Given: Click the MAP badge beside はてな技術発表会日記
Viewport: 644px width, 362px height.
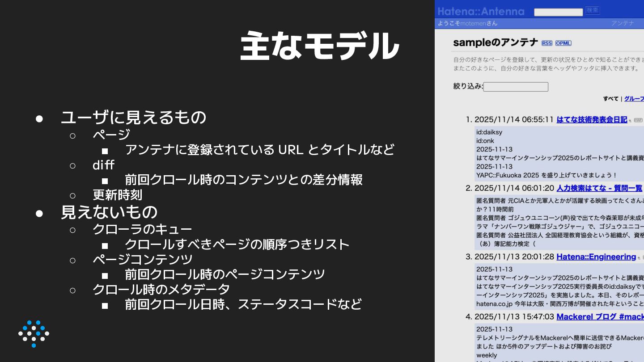Looking at the screenshot, I should [638, 120].
